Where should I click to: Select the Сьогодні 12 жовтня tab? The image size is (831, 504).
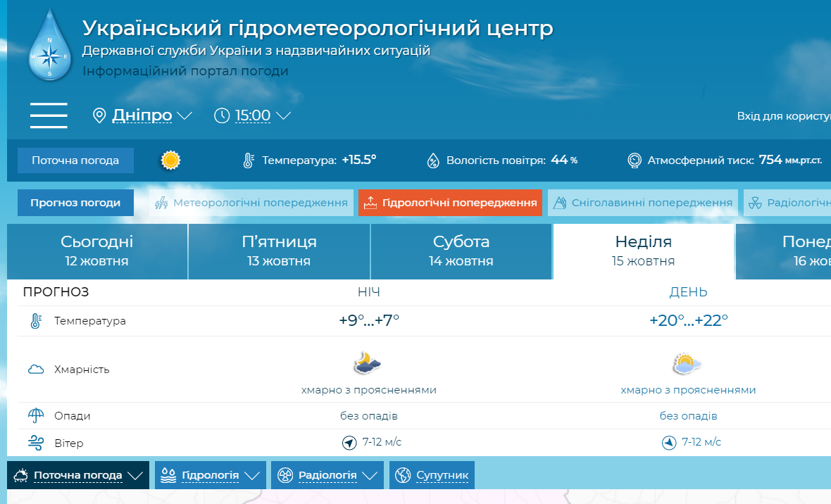96,251
